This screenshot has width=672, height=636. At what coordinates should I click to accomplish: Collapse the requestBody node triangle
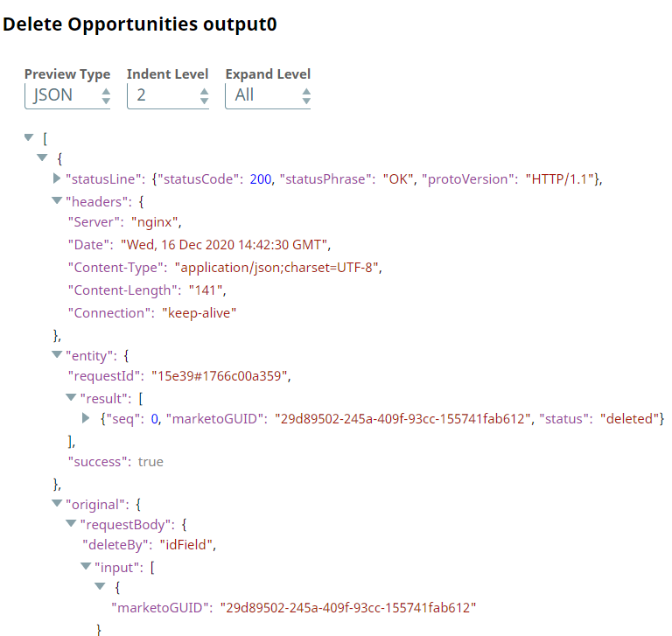click(x=71, y=523)
